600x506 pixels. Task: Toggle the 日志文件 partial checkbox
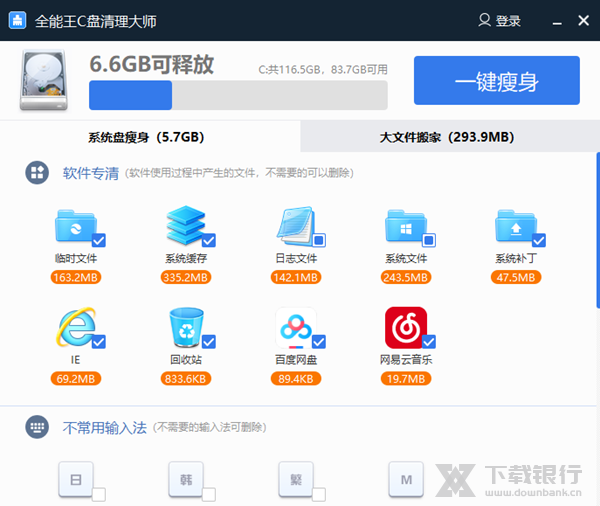pyautogui.click(x=319, y=240)
